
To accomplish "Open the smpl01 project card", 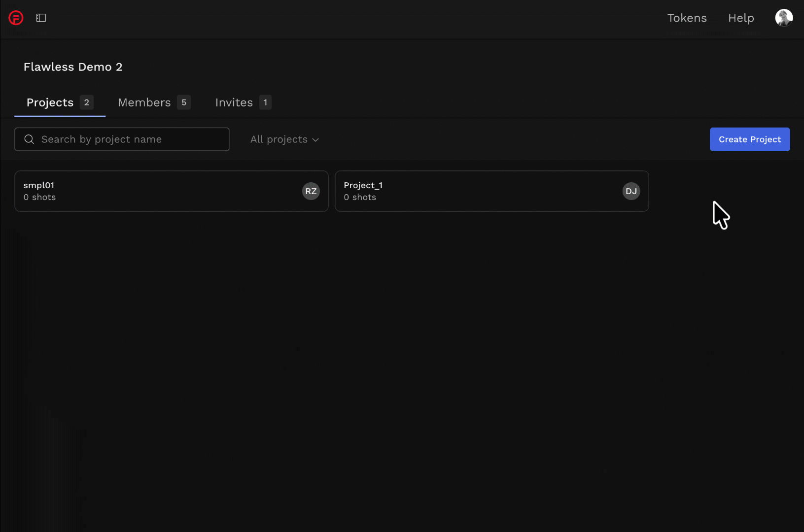I will (172, 191).
